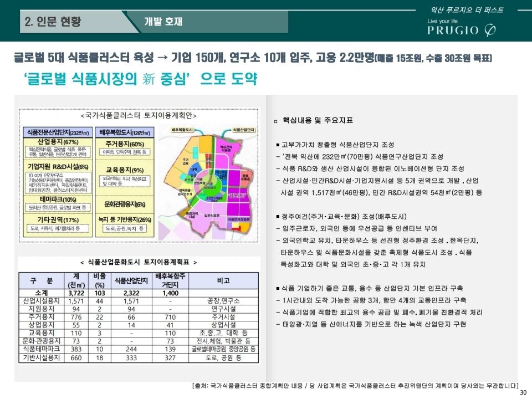Viewport: 532px width, 399px height.
Task: Click the '기업지원 R&D시설(6%)' label
Action: coord(58,167)
